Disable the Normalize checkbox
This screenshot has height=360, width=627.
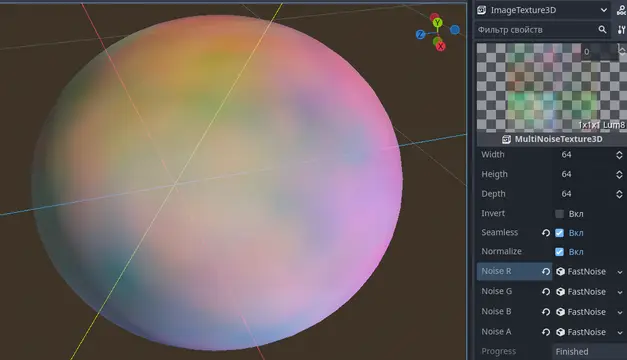click(559, 252)
